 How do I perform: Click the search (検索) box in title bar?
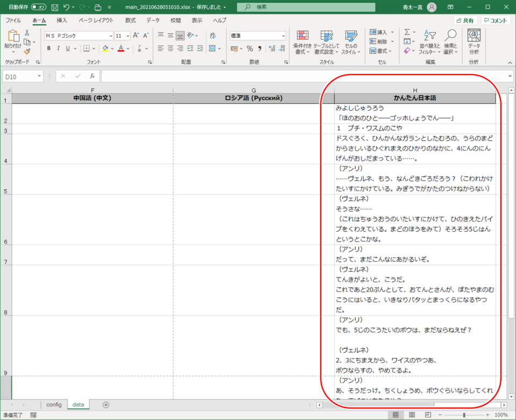click(x=306, y=7)
